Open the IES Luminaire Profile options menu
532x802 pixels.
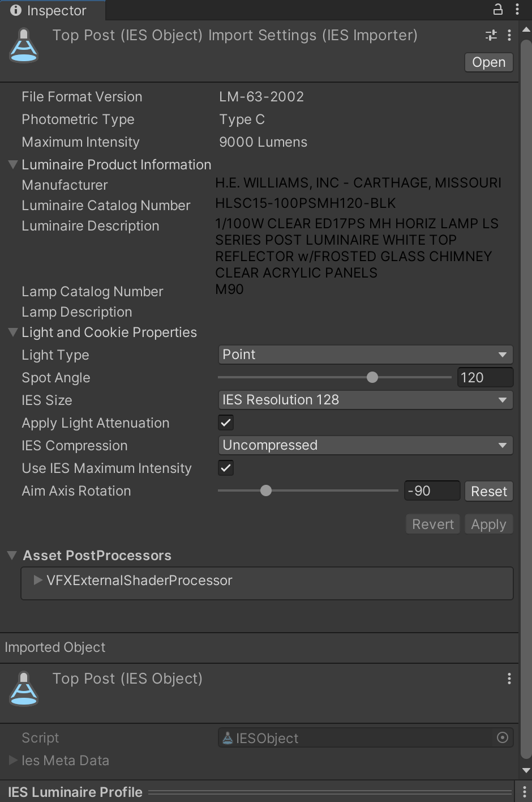pyautogui.click(x=523, y=792)
